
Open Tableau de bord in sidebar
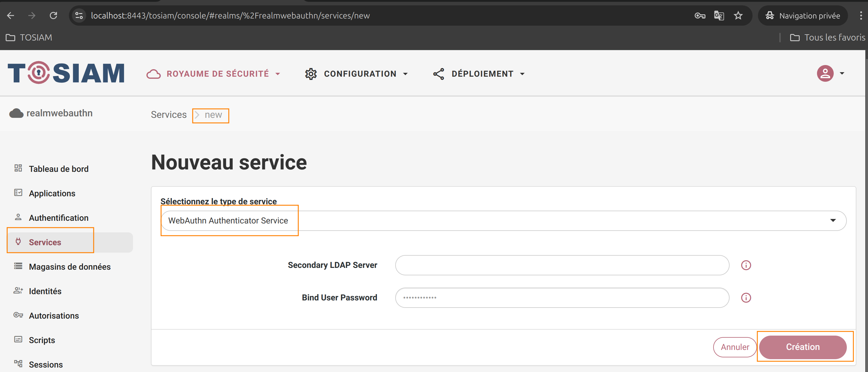(x=59, y=169)
